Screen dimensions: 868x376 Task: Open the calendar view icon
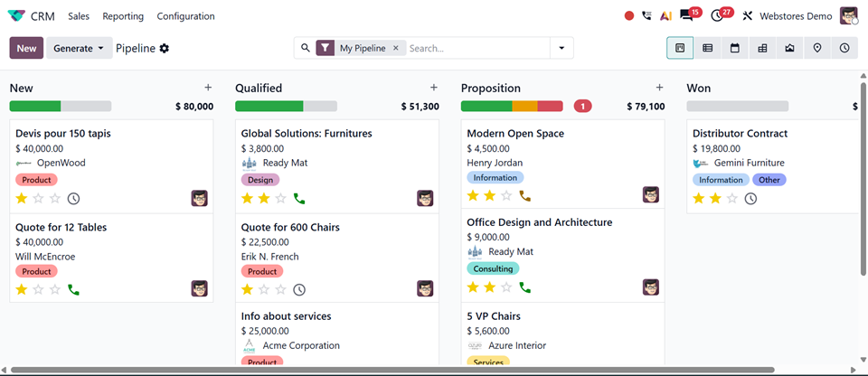734,48
